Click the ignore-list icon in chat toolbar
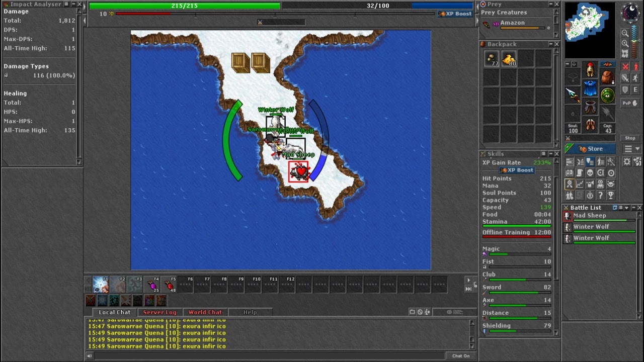644x362 pixels. point(420,312)
